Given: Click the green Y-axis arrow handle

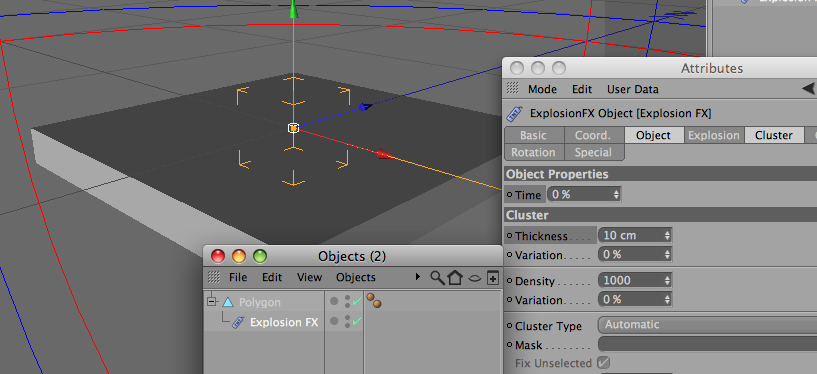Looking at the screenshot, I should pyautogui.click(x=294, y=9).
